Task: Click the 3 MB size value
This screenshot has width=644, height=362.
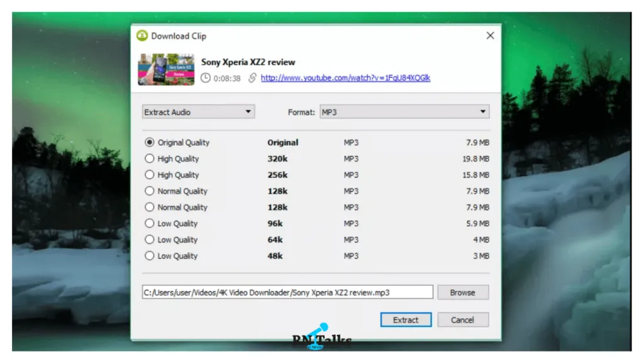Action: [481, 256]
